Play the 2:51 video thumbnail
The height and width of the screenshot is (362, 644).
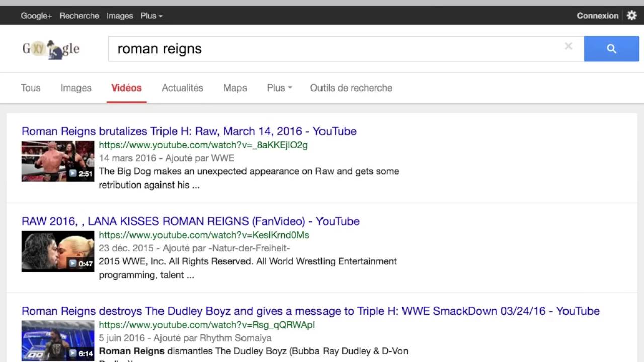[x=58, y=161]
